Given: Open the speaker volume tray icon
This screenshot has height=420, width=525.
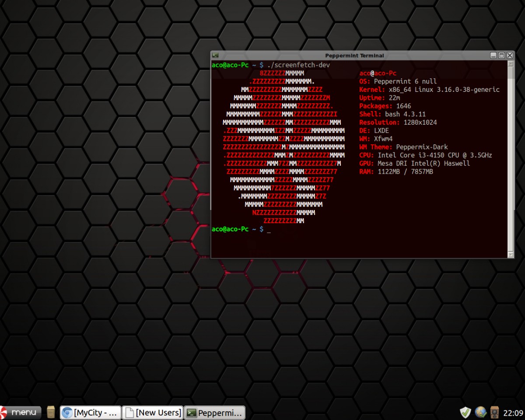Looking at the screenshot, I should 495,412.
